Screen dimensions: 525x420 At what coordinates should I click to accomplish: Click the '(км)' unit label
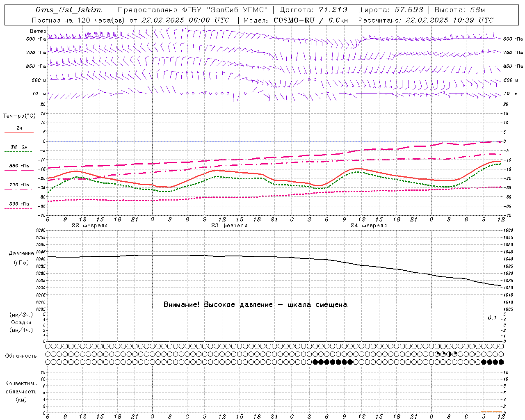point(21,399)
